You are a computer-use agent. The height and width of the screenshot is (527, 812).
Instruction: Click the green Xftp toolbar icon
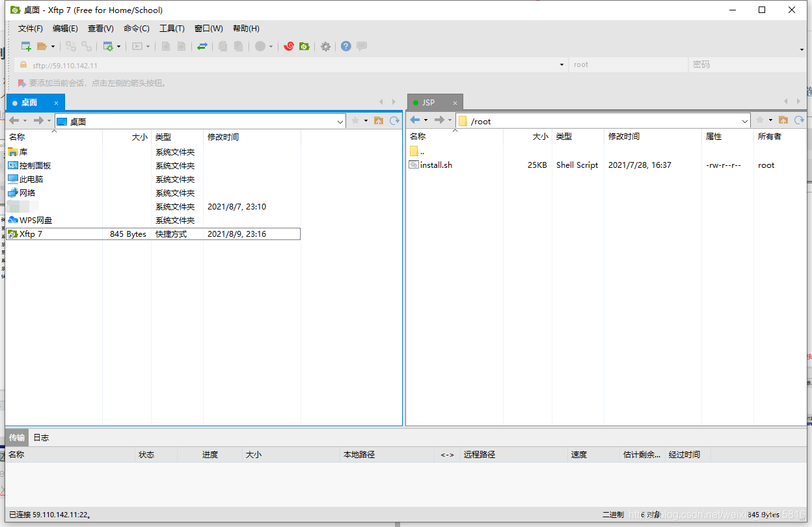pyautogui.click(x=304, y=46)
